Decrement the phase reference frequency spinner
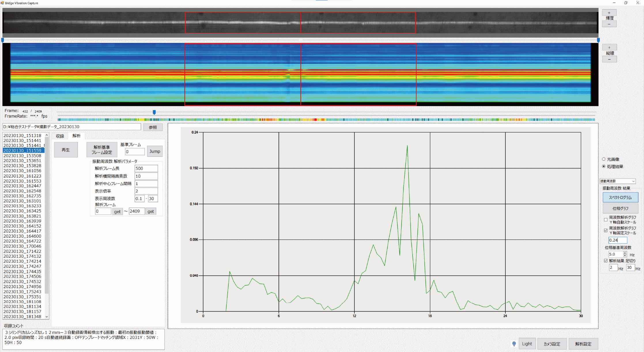The image size is (644, 352). pyautogui.click(x=625, y=256)
